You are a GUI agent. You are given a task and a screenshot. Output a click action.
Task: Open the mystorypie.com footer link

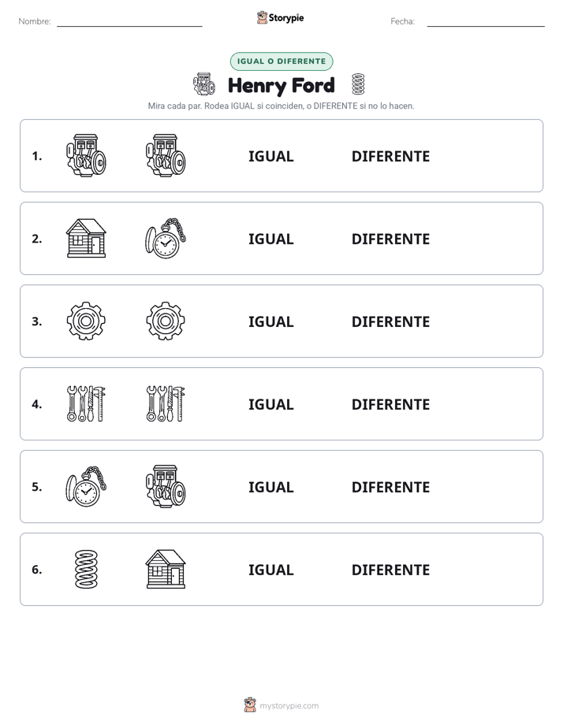(x=281, y=705)
